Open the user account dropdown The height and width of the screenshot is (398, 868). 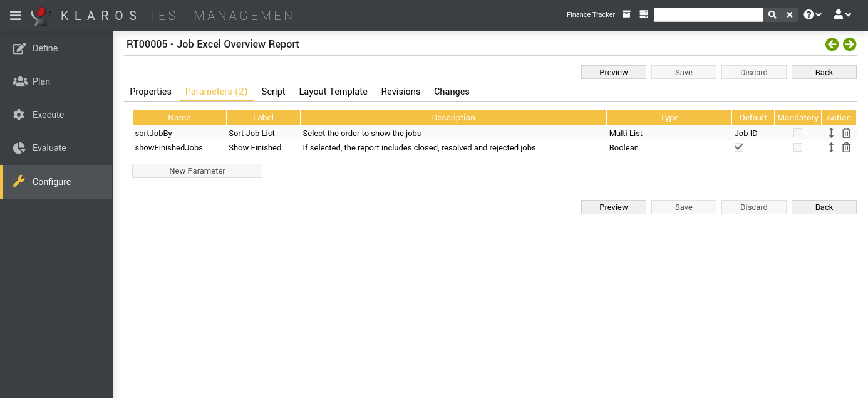(x=842, y=14)
